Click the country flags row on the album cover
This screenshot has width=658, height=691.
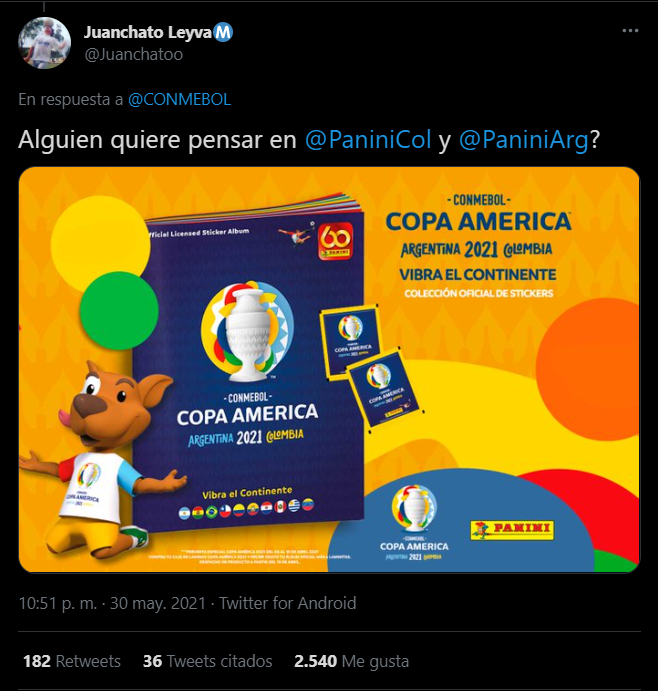(x=247, y=509)
